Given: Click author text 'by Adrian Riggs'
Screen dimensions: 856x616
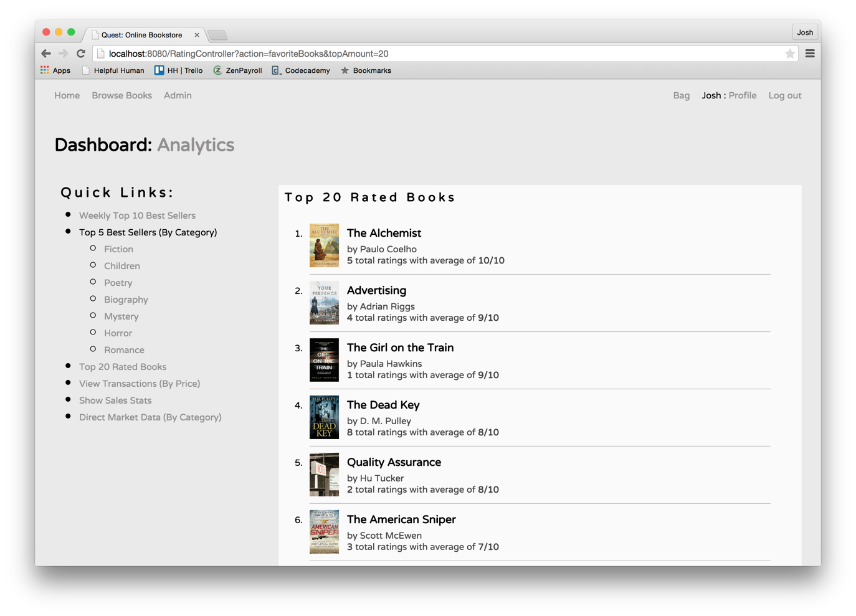Looking at the screenshot, I should coord(381,306).
